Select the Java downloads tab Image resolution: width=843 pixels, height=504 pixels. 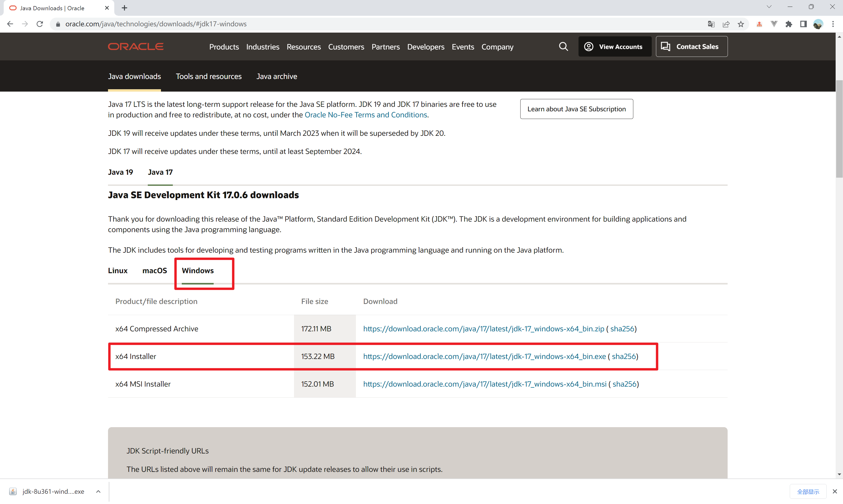coord(135,76)
